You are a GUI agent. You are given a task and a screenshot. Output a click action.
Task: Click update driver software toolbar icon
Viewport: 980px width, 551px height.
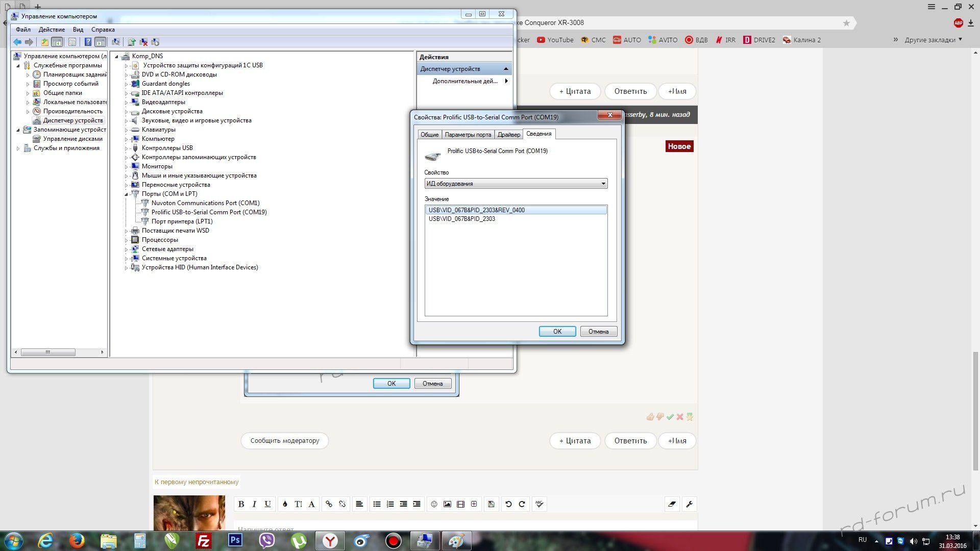click(x=132, y=42)
